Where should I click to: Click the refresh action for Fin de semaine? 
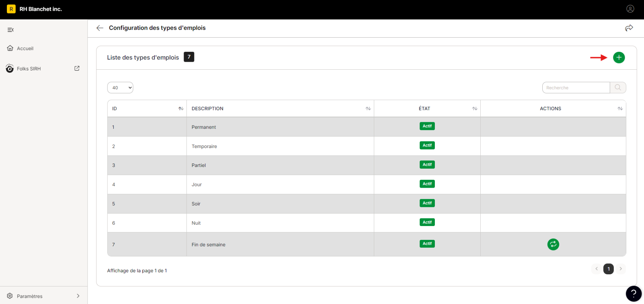[553, 244]
